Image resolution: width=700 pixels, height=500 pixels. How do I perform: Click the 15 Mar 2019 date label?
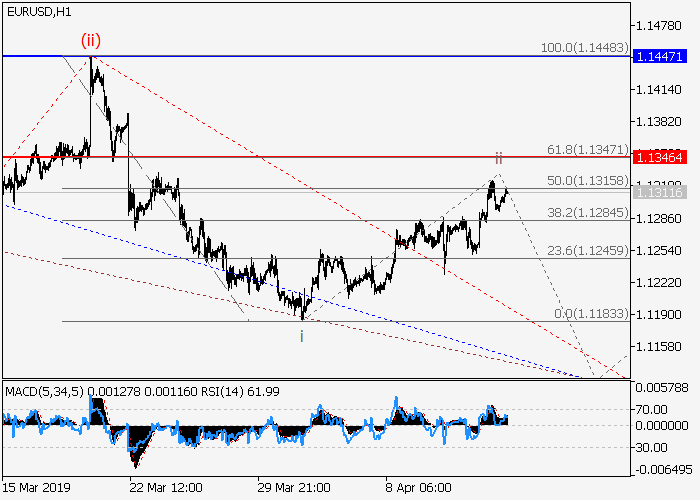[38, 487]
